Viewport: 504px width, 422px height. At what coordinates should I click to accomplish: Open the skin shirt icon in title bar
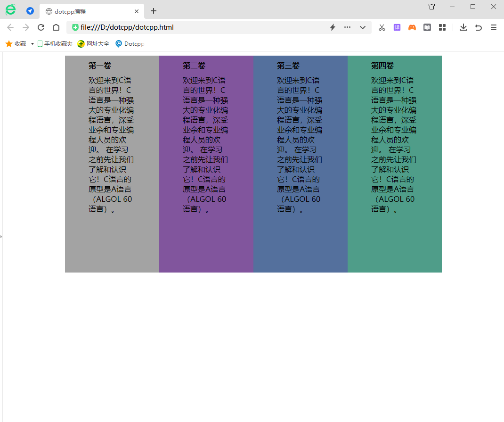click(x=431, y=7)
